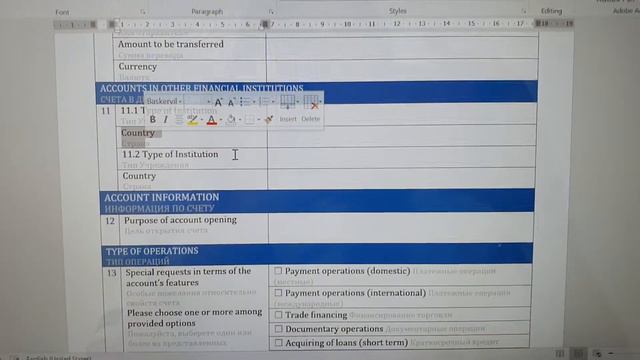Click the empty cell beside Amount to be transferred
The height and width of the screenshot is (360, 640).
[x=402, y=47]
